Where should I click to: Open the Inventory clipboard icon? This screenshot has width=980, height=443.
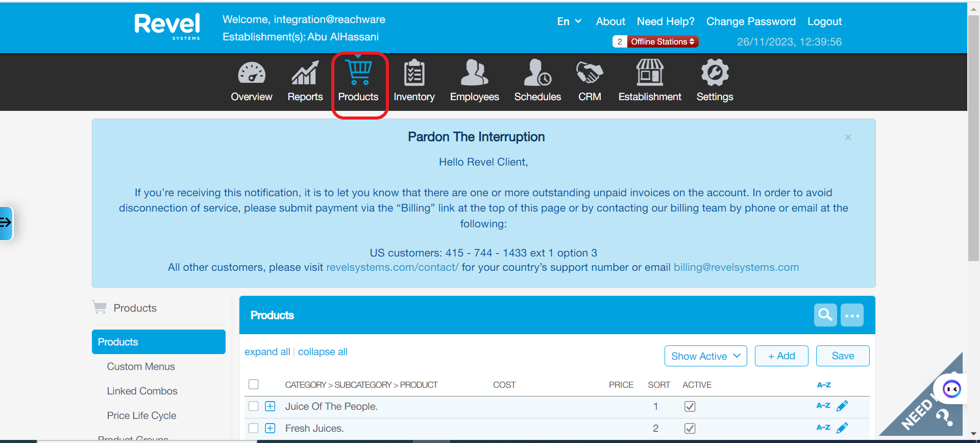[x=414, y=73]
